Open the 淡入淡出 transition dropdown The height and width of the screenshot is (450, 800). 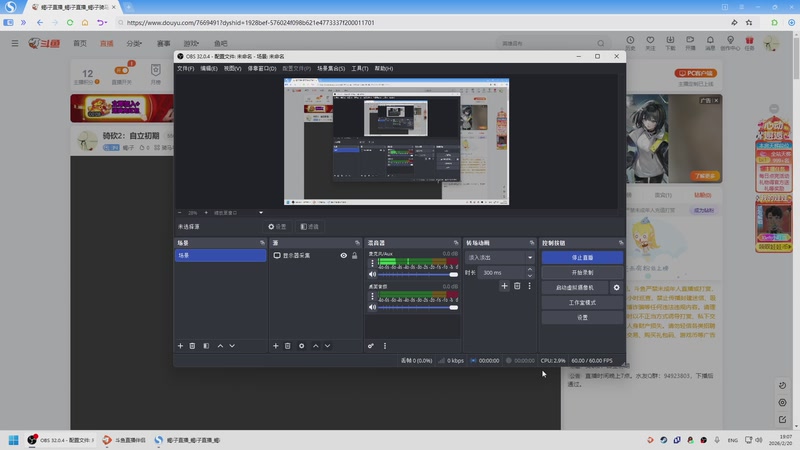(x=500, y=257)
